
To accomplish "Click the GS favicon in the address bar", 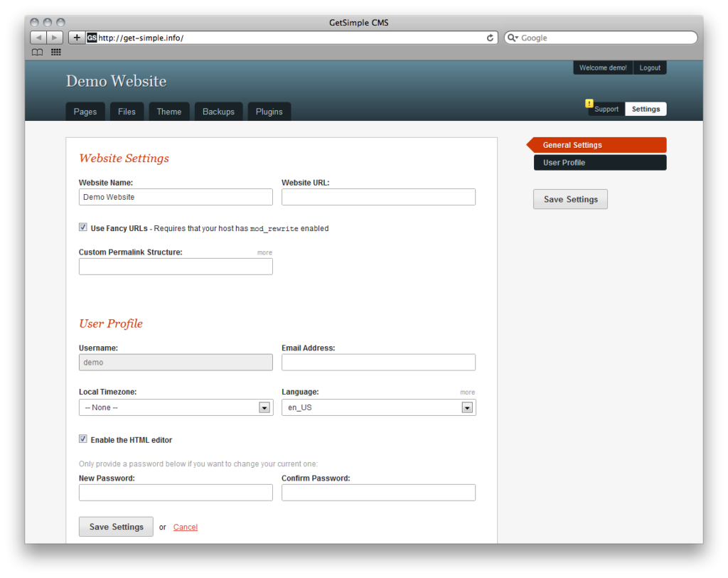I will coord(91,37).
